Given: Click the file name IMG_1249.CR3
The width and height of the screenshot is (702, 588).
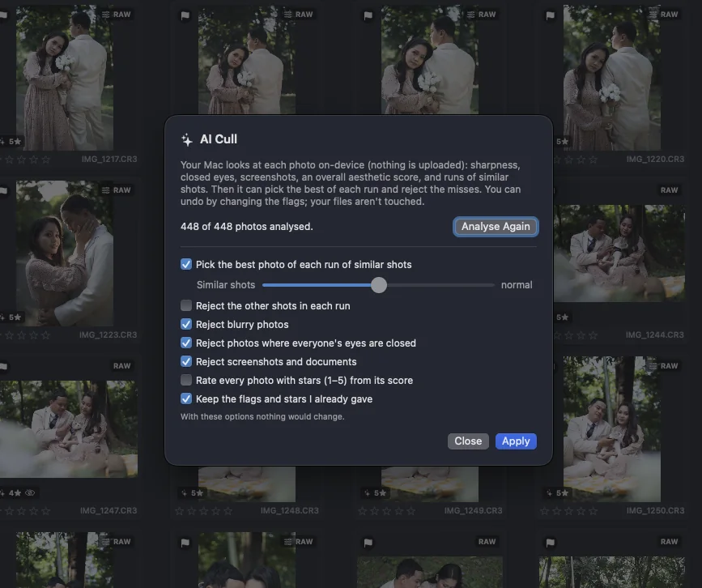Looking at the screenshot, I should point(473,510).
